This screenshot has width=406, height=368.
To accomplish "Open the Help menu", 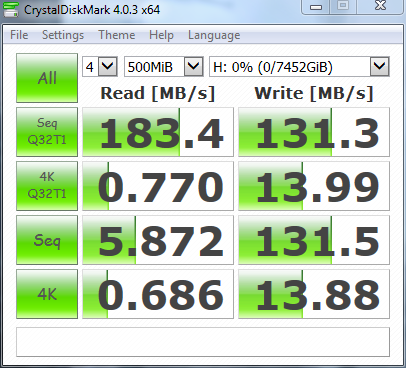I will (161, 35).
